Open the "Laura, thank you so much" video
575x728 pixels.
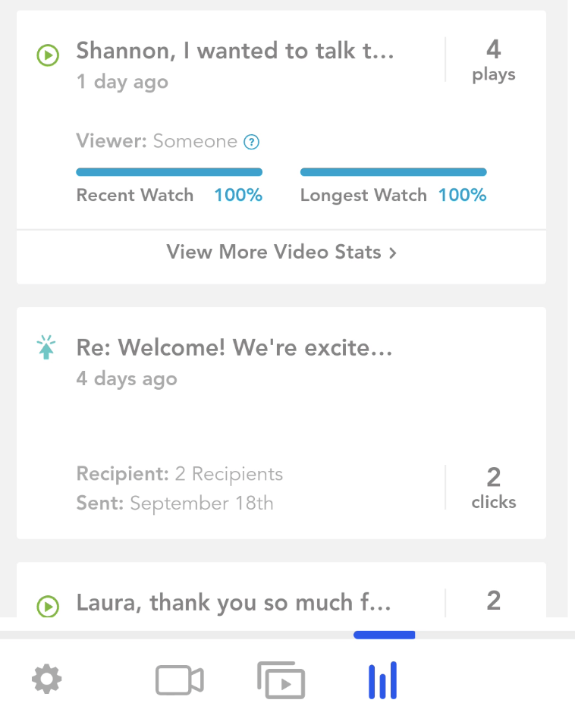[x=234, y=603]
